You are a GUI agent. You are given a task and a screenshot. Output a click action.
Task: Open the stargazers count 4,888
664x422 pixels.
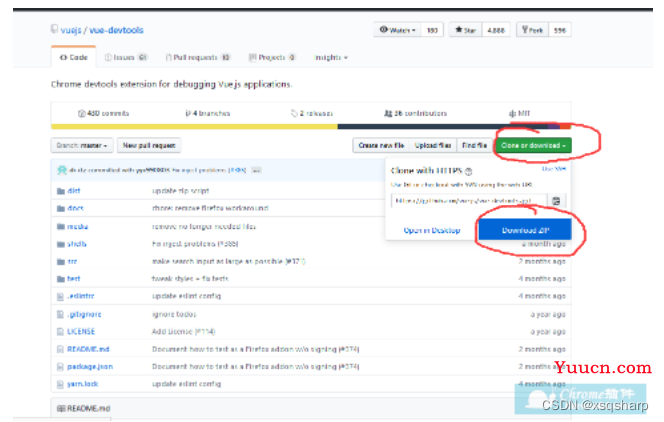coord(496,30)
